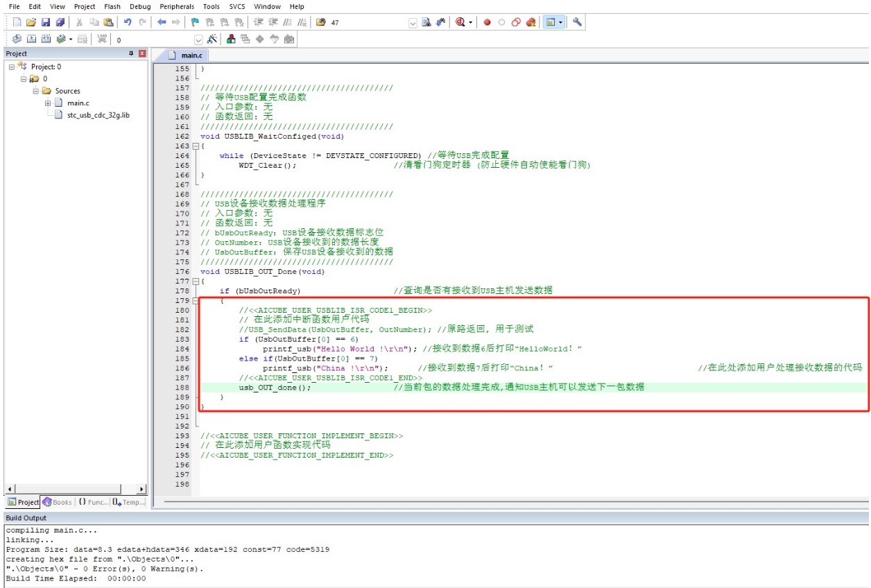Screen dimensions: 871x588
Task: Open the debug button dropdown arrow
Action: 471,22
